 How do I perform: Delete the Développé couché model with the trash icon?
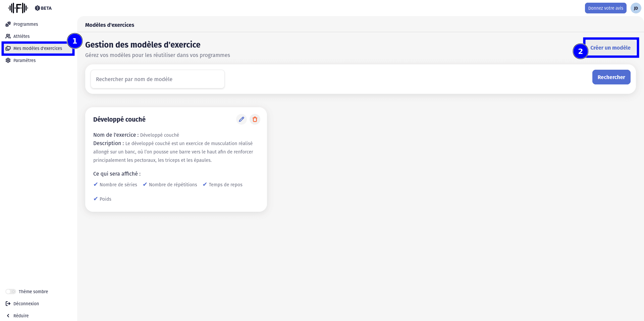[x=255, y=119]
